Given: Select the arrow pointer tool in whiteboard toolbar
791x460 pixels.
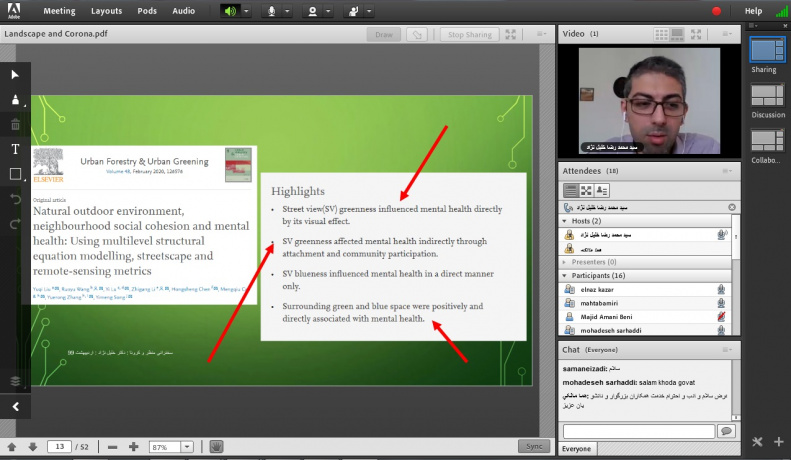Looking at the screenshot, I should (15, 74).
